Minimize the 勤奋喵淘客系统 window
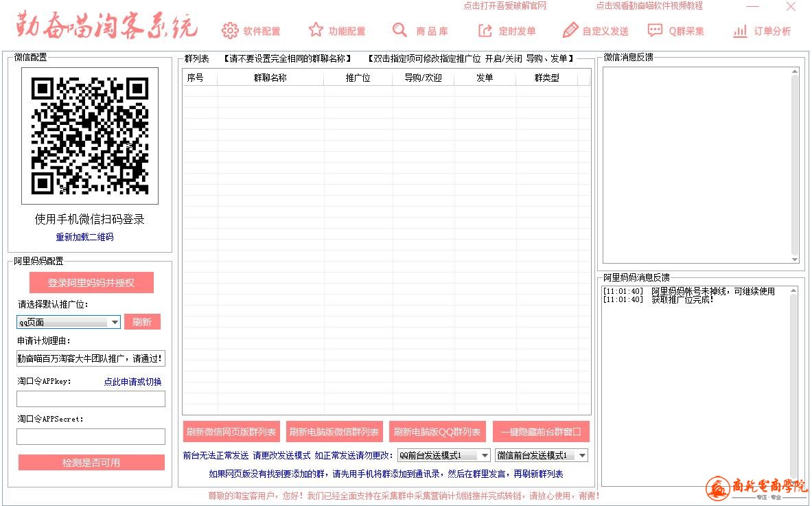The height and width of the screenshot is (506, 812). [752, 6]
